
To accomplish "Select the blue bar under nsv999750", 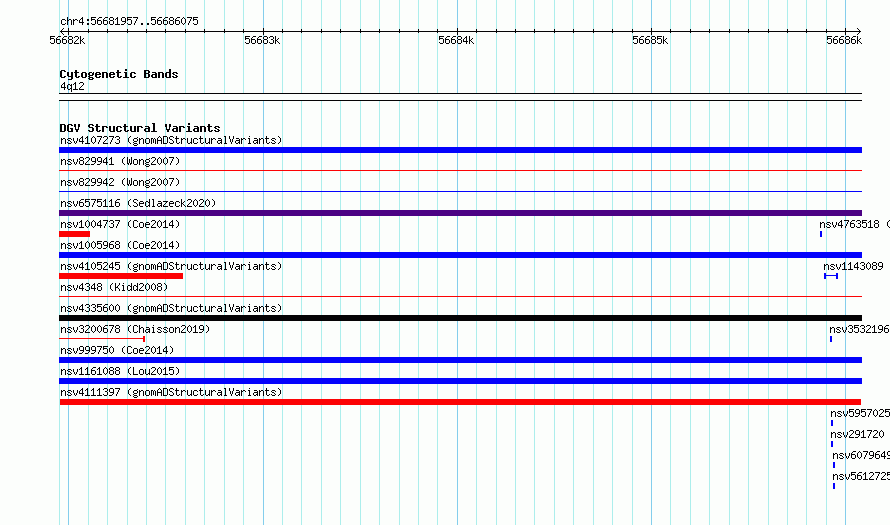I will (x=460, y=360).
